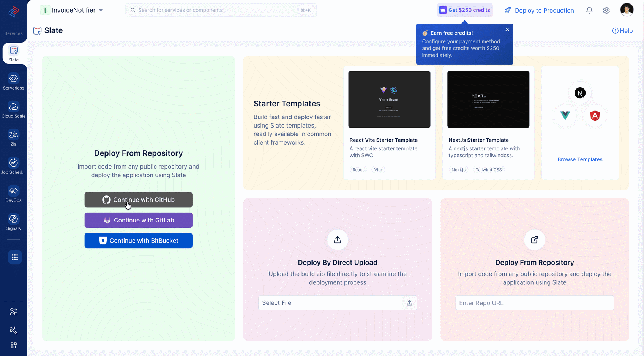This screenshot has width=644, height=356.
Task: Click upload icon in Select File field
Action: tap(409, 303)
